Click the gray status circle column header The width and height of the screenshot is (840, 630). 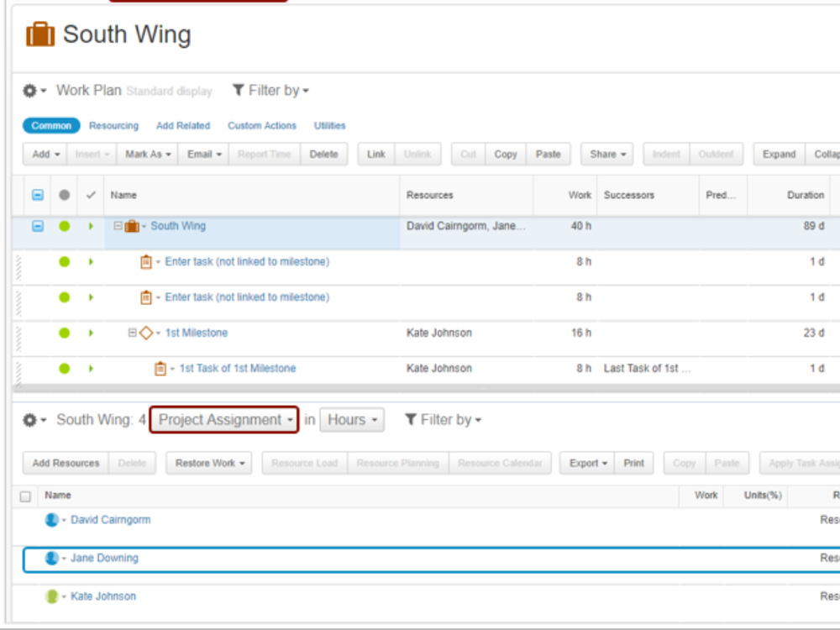pos(65,195)
